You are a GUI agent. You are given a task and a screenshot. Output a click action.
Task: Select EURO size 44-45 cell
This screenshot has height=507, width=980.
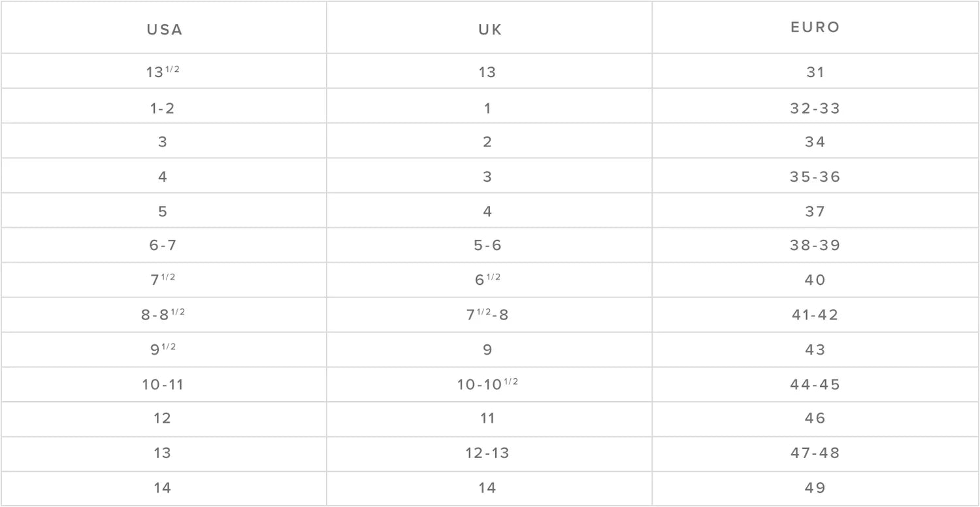(815, 385)
